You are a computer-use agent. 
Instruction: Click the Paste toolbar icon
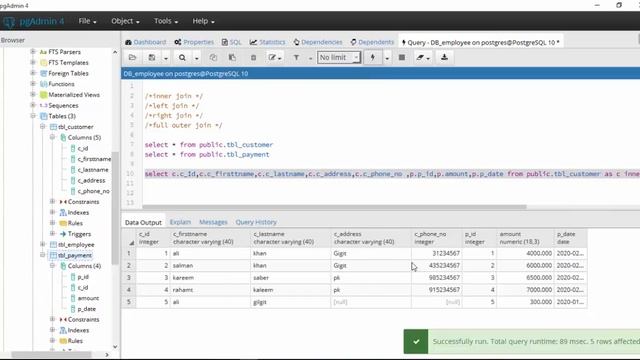[x=232, y=58]
